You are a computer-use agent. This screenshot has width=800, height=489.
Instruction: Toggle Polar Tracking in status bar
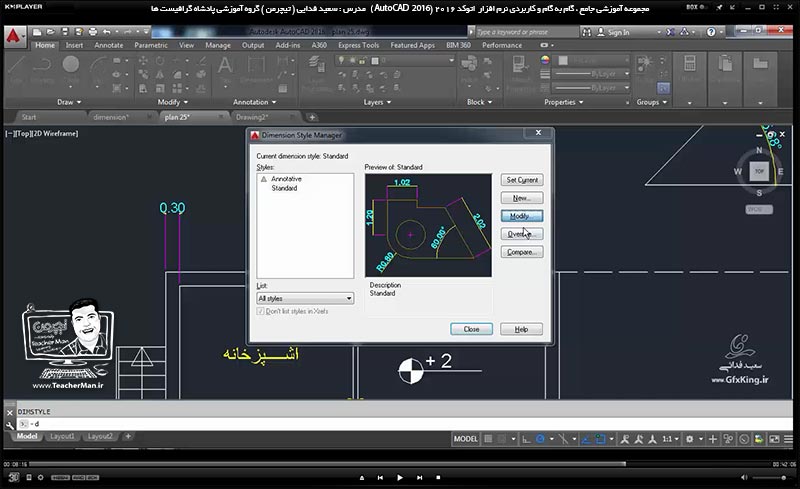coord(540,439)
